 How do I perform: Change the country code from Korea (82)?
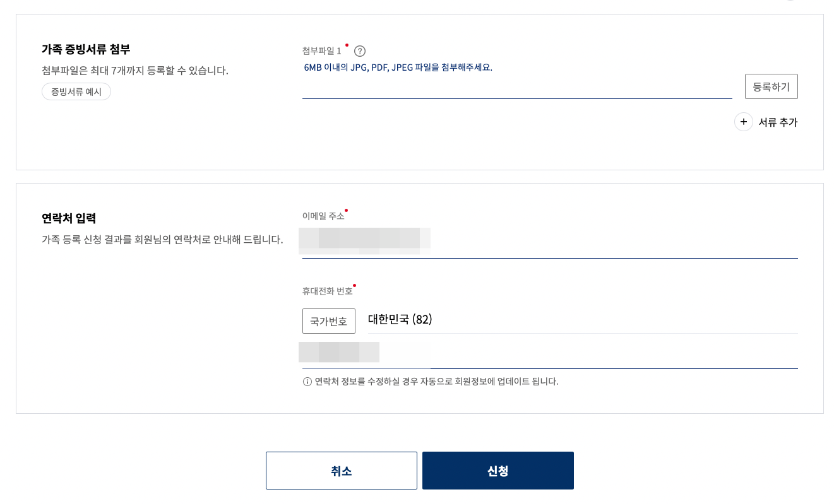328,320
